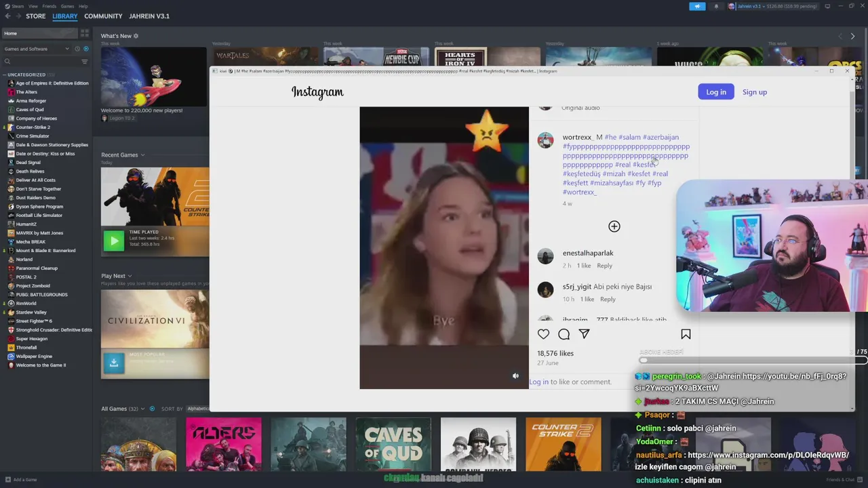Open the Games menu
868x488 pixels.
click(x=67, y=6)
